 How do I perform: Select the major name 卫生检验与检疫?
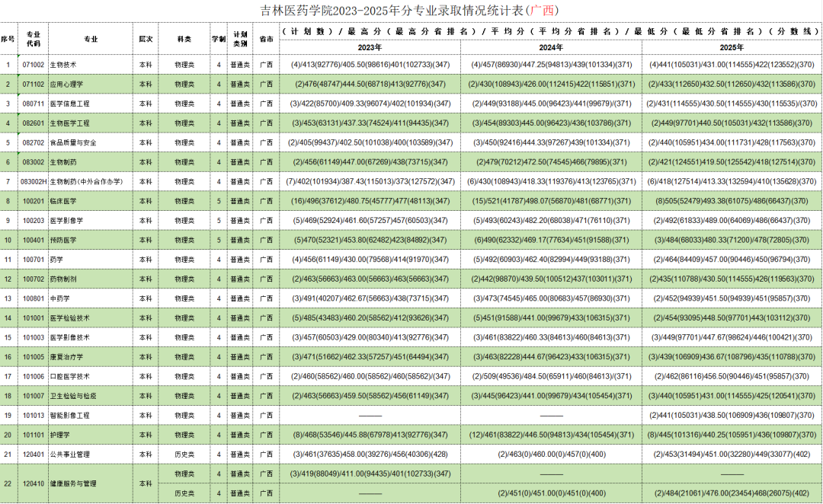click(x=73, y=396)
